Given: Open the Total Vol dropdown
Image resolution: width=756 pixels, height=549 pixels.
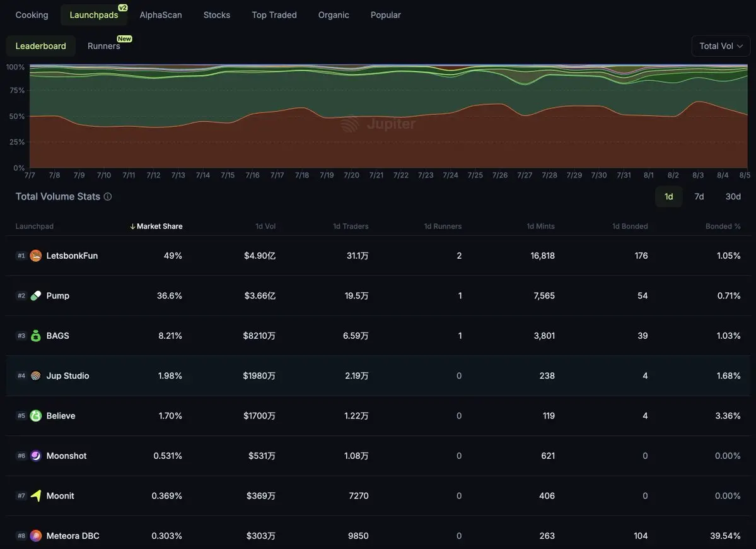Looking at the screenshot, I should (x=721, y=46).
